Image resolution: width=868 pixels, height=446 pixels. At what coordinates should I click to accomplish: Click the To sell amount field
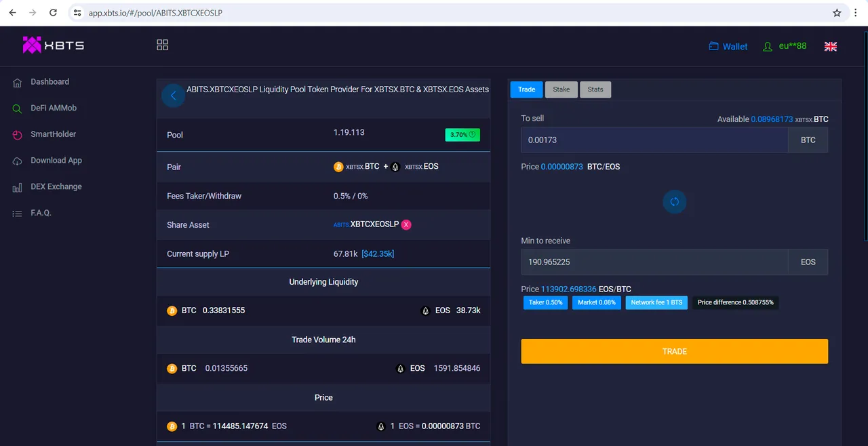[654, 140]
